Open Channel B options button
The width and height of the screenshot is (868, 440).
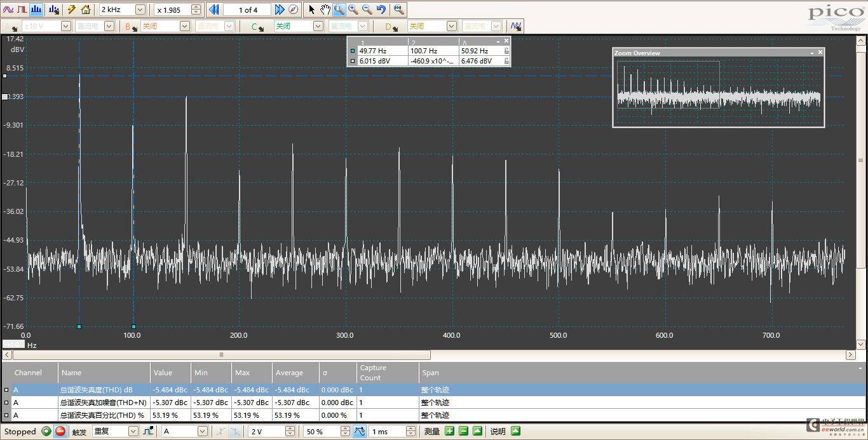pyautogui.click(x=132, y=27)
